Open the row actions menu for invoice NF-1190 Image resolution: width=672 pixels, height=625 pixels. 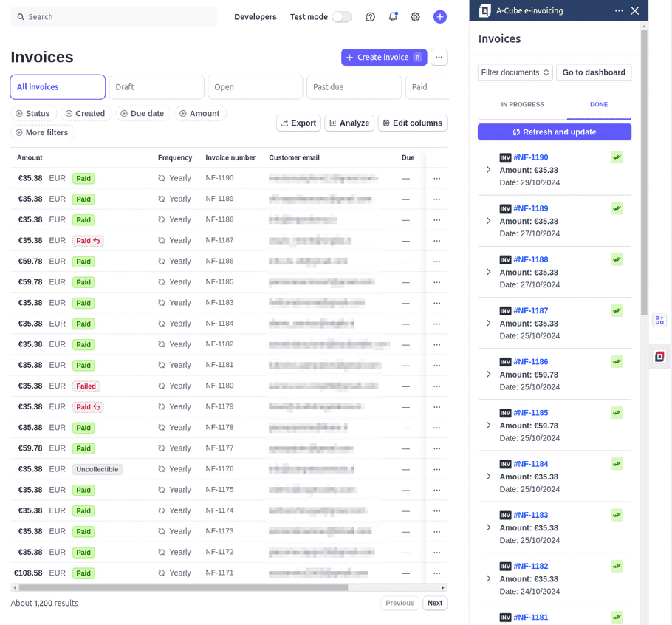click(x=436, y=178)
